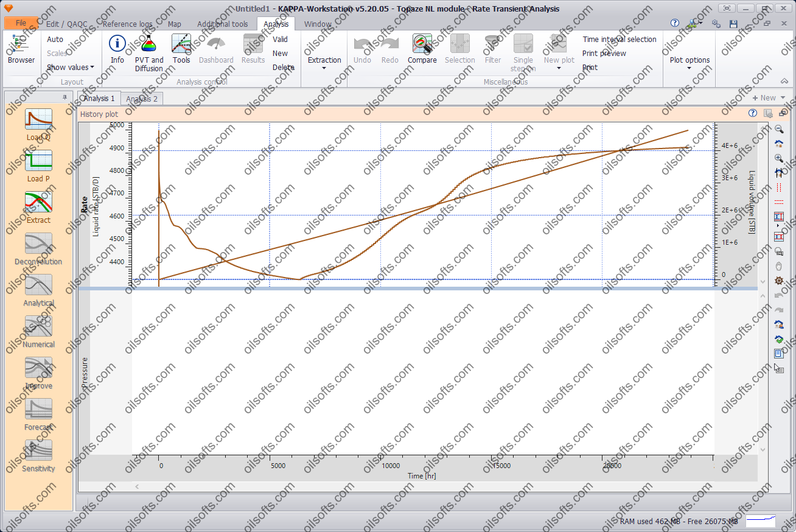Switch to the Map tab
The height and width of the screenshot is (532, 796).
pyautogui.click(x=175, y=24)
